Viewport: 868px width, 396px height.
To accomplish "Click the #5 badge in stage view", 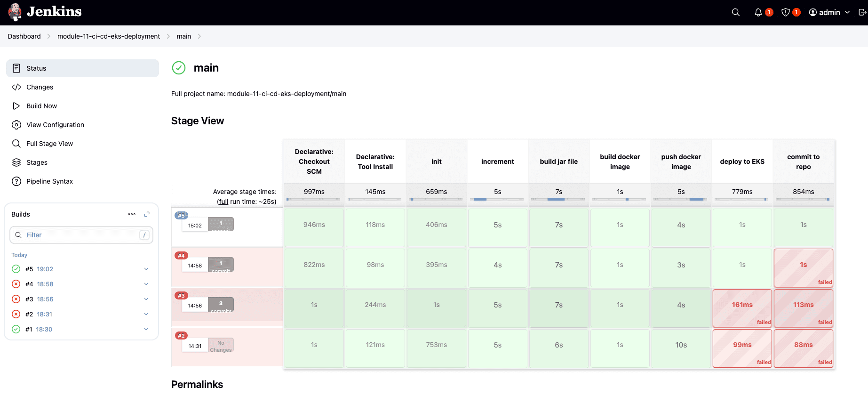I will [x=181, y=216].
